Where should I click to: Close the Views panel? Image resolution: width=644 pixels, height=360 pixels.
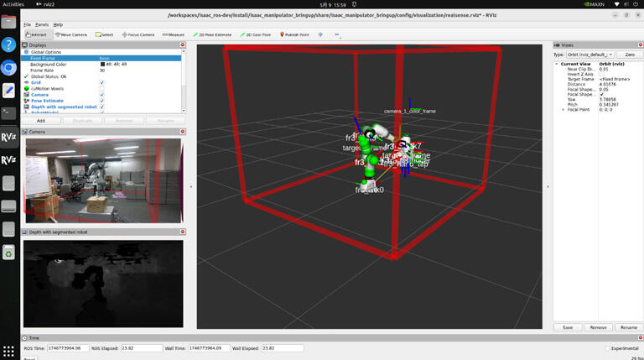(641, 44)
